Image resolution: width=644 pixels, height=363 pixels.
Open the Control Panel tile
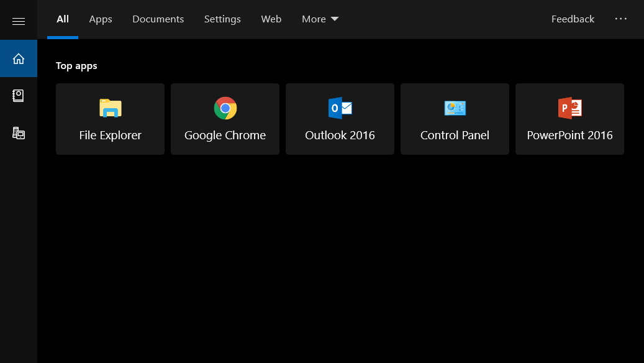pos(455,119)
